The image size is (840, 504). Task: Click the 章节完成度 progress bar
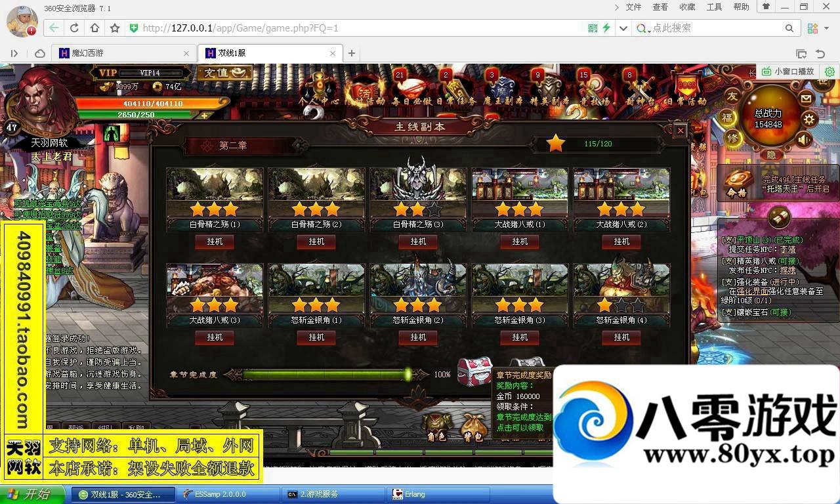[326, 375]
